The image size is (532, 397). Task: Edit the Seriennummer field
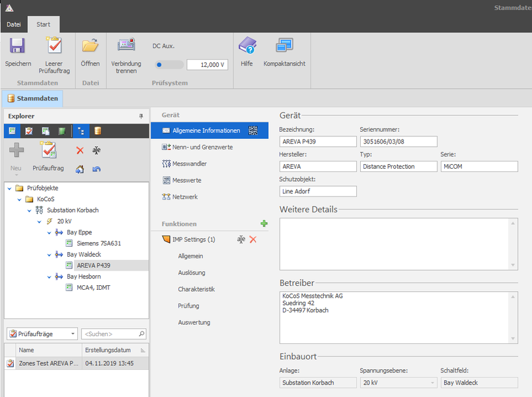tap(399, 142)
